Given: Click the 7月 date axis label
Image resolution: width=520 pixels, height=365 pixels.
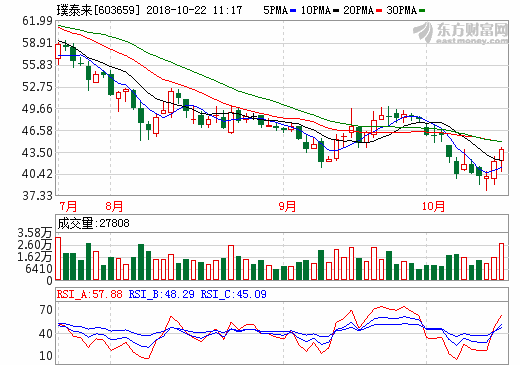Looking at the screenshot, I should (x=68, y=206).
